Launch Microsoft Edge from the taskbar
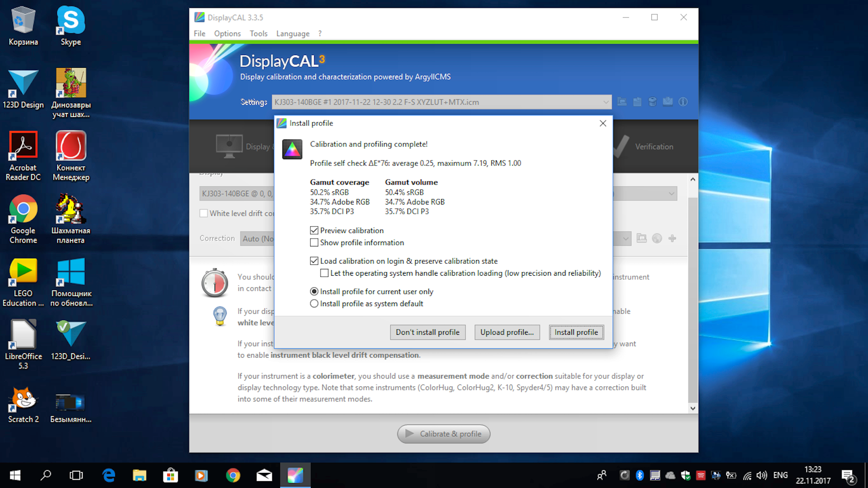This screenshot has height=488, width=868. 108,475
